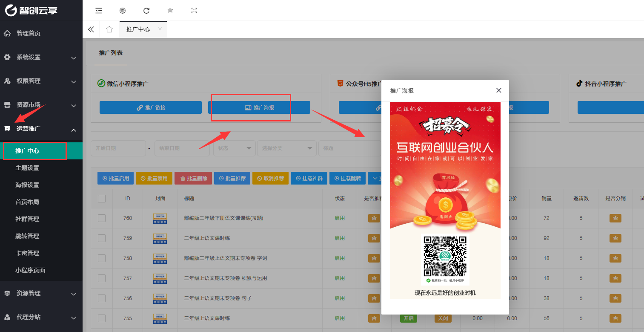Toggle the 关闭 tag in row 755
Viewport: 644px width, 332px height.
click(x=443, y=318)
